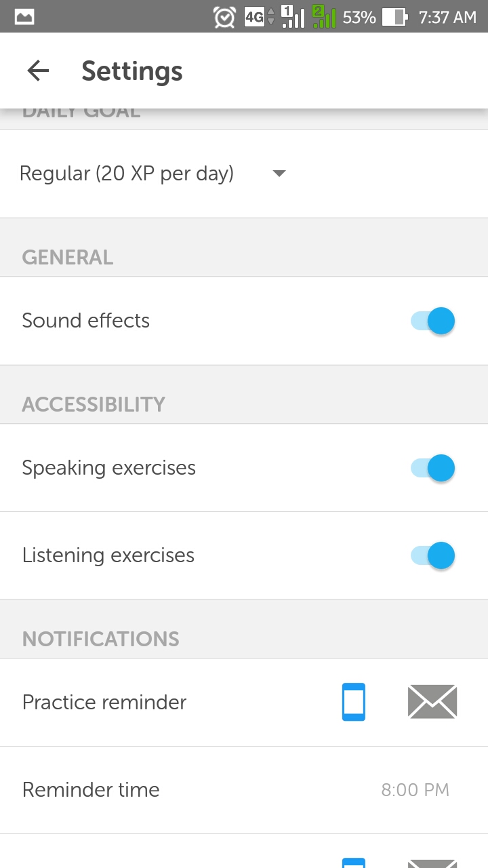Tap the Speaking exercises label
Image resolution: width=488 pixels, height=868 pixels.
tap(109, 468)
